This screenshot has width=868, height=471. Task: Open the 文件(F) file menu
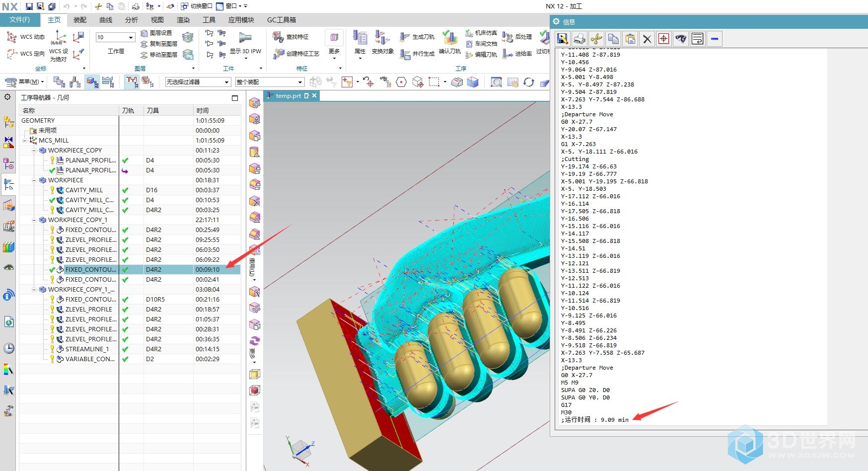[x=20, y=20]
